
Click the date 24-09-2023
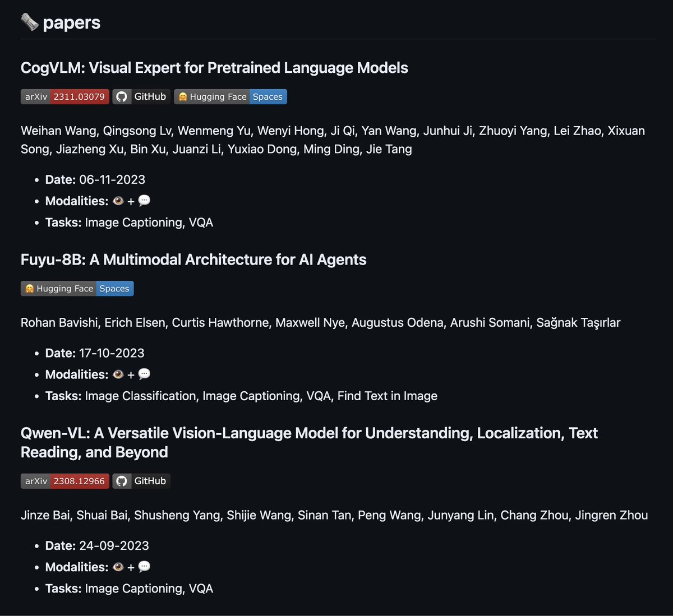[x=114, y=546]
